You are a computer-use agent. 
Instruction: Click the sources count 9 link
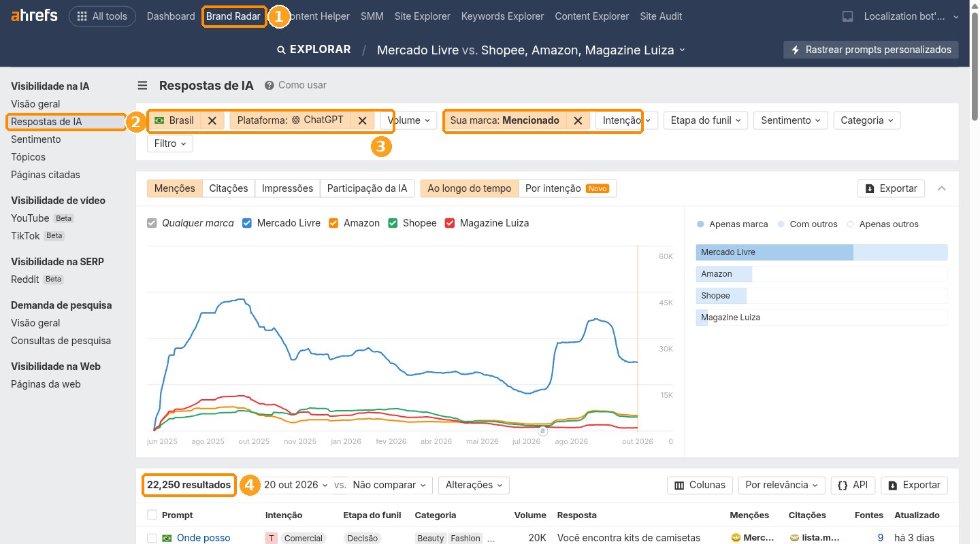pos(881,538)
